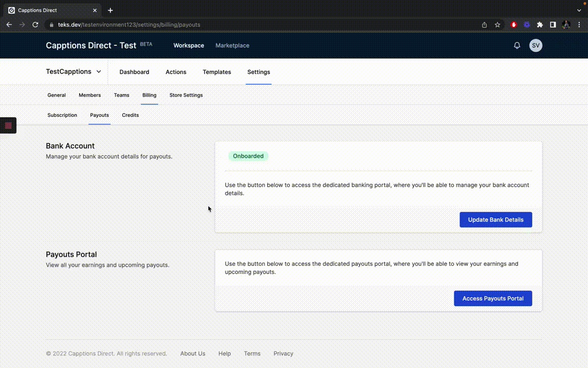Click text 'View all your earnings and upcoming payouts.'
The height and width of the screenshot is (368, 588).
tap(108, 265)
